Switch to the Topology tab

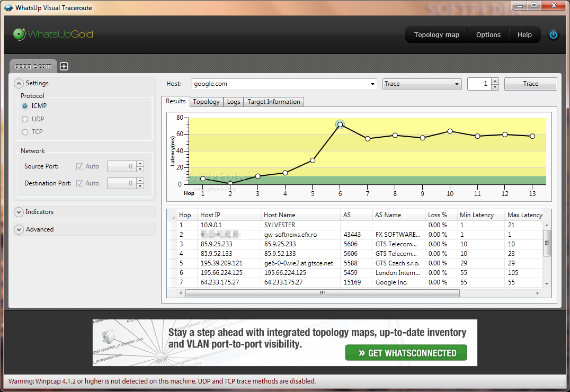(x=206, y=102)
